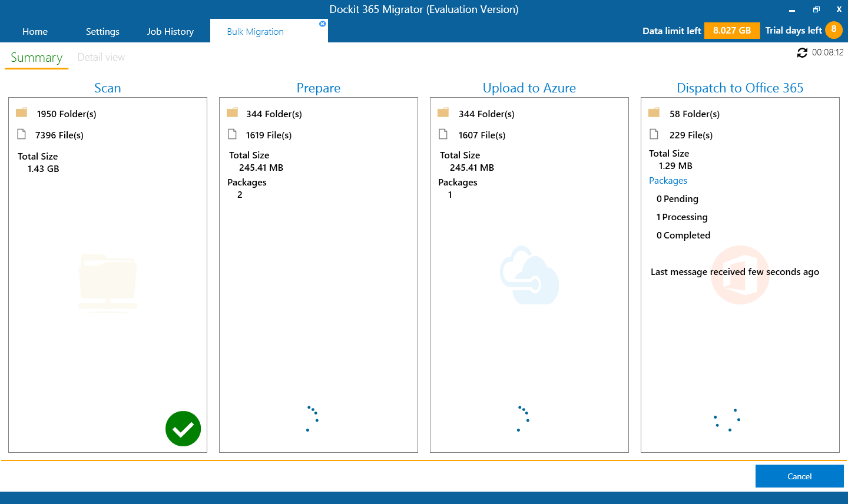Click '1.29 MB' total size value
The width and height of the screenshot is (848, 504).
675,165
